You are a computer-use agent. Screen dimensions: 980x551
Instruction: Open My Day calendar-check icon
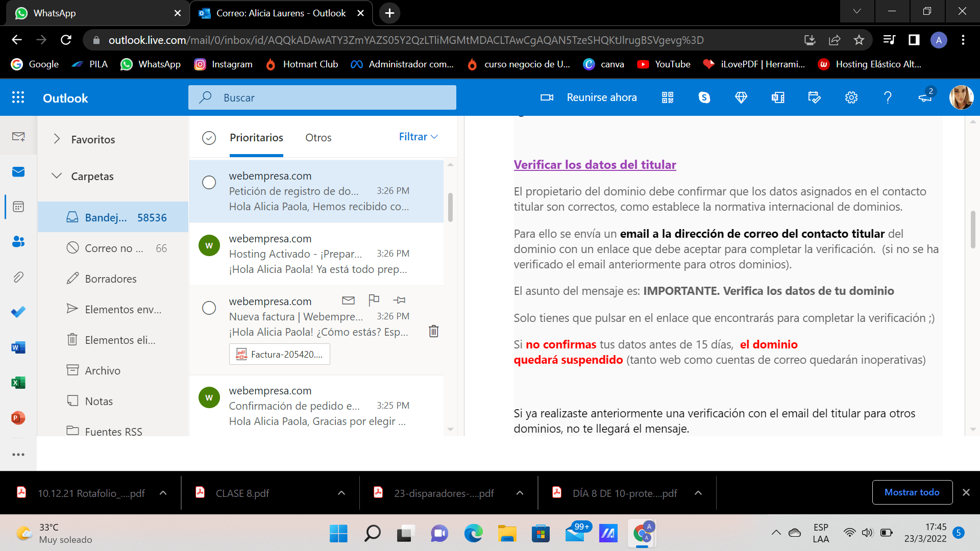click(x=815, y=97)
